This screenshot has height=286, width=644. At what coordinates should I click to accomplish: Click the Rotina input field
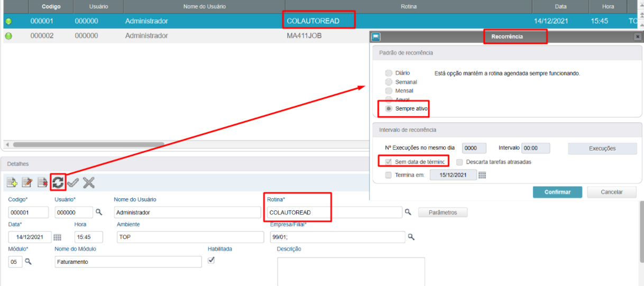pos(334,213)
